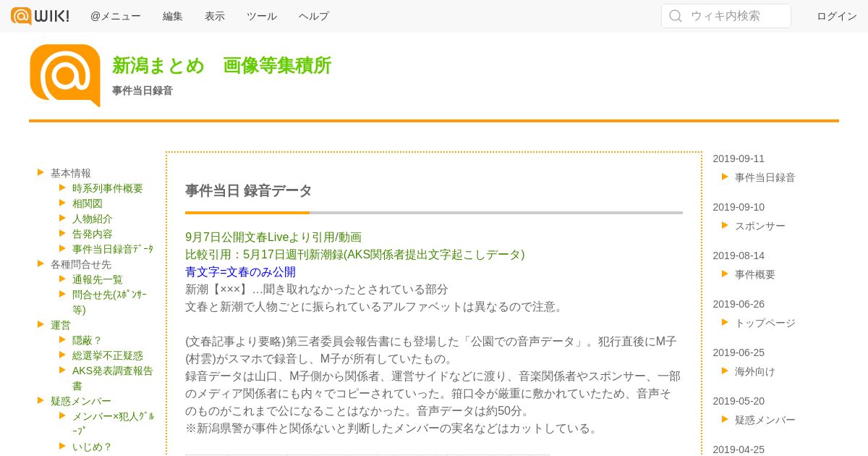
Task: Open sidebar link 問合せ先(ｽﾎﾟﾝｻｰ等)
Action: click(x=109, y=302)
